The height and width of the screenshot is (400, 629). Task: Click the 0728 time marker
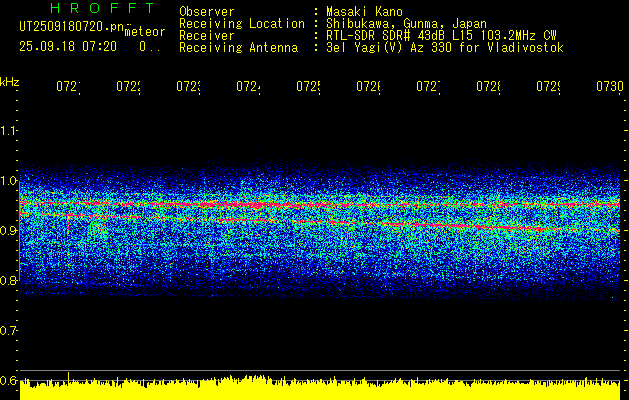click(488, 87)
